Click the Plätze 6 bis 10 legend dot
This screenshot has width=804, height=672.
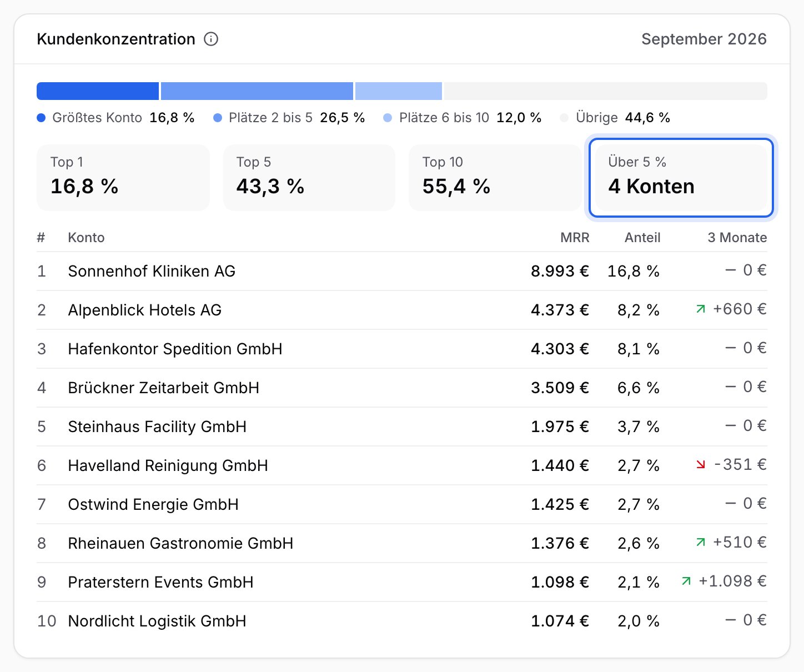[388, 118]
